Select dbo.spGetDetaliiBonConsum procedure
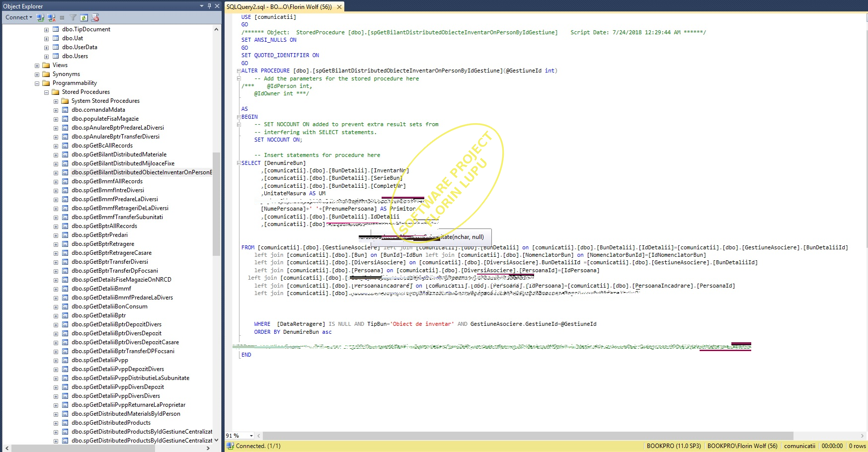 109,306
